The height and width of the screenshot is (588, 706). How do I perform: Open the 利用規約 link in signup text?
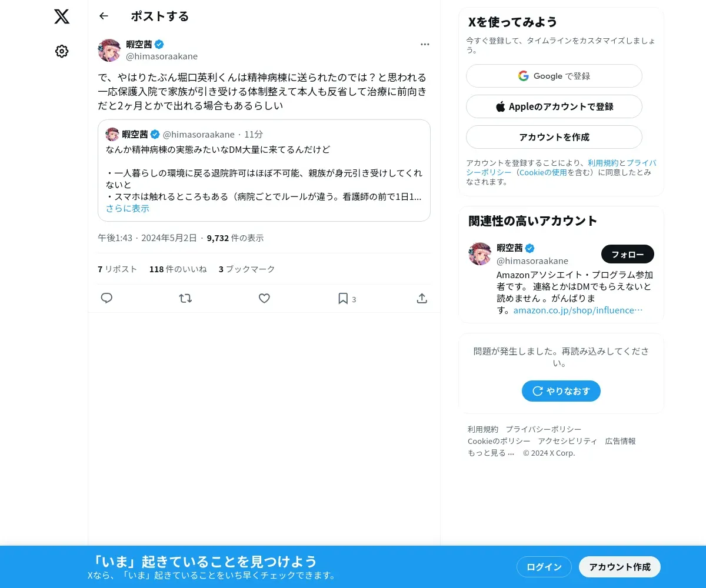603,163
